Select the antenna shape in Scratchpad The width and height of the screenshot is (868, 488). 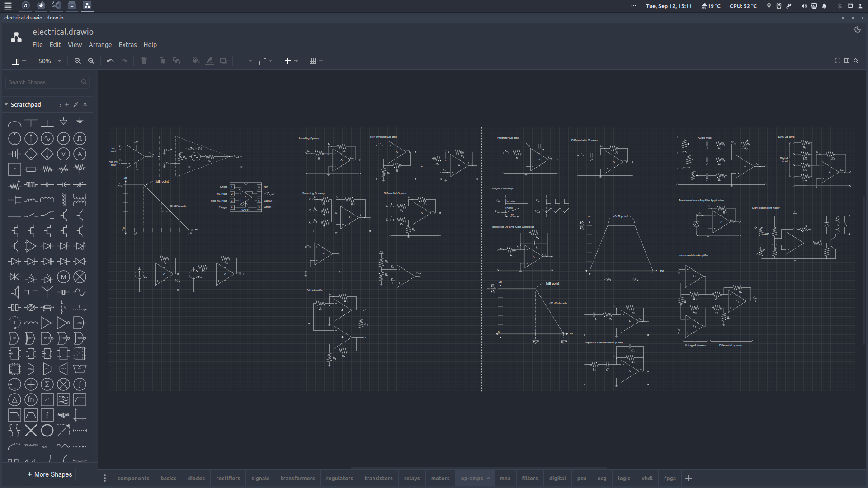[47, 292]
